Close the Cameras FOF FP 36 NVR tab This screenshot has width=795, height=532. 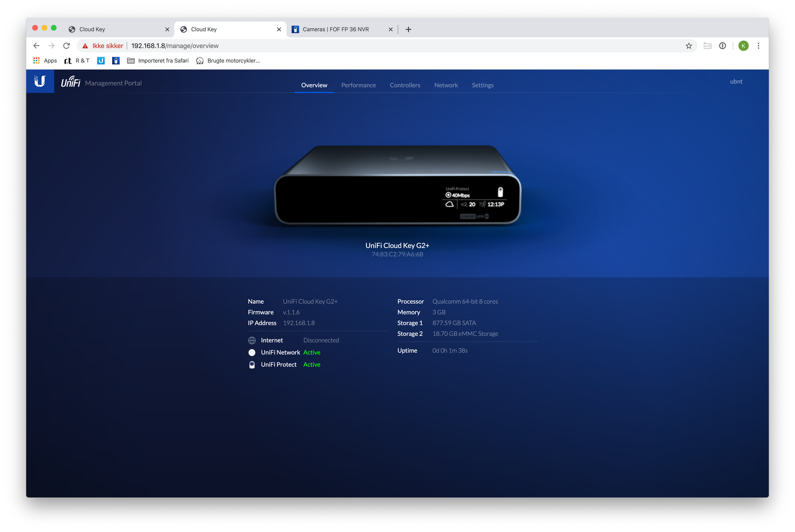pos(390,29)
